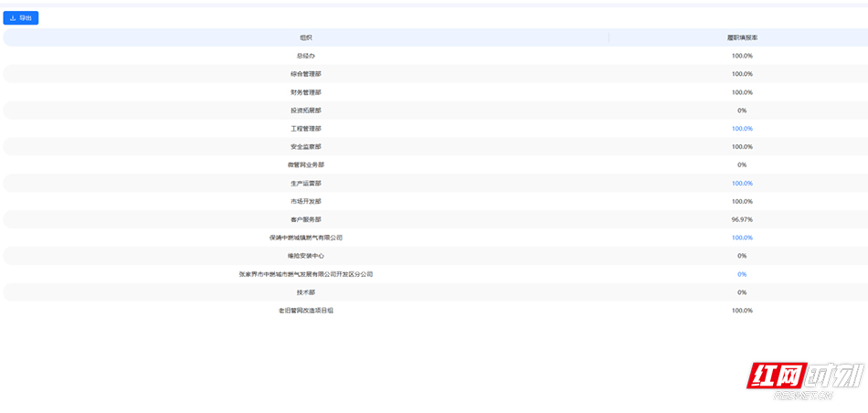
Task: Select 张家界市中燃城市燃气发展有限公司开发区分公司 cell
Action: pos(306,274)
